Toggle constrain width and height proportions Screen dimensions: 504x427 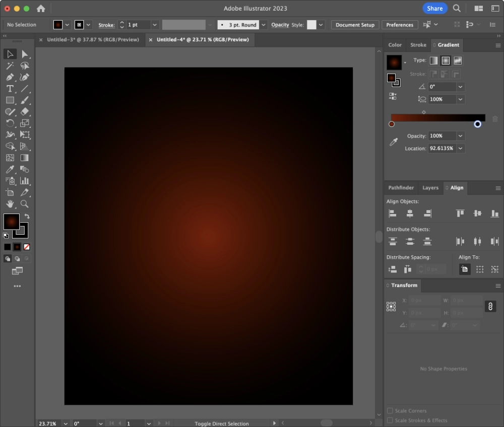pos(490,307)
